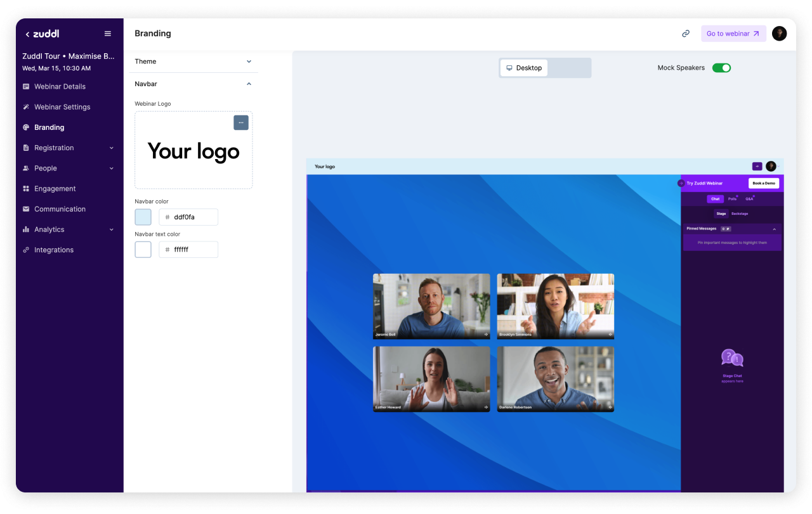The width and height of the screenshot is (812, 514).
Task: Select the Stage chat tab
Action: coord(721,214)
